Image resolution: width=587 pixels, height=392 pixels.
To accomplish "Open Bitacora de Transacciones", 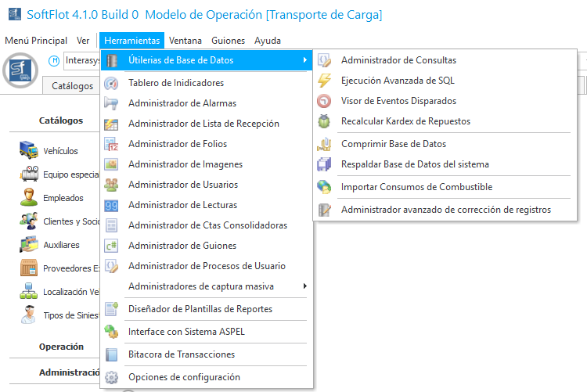I will point(181,354).
